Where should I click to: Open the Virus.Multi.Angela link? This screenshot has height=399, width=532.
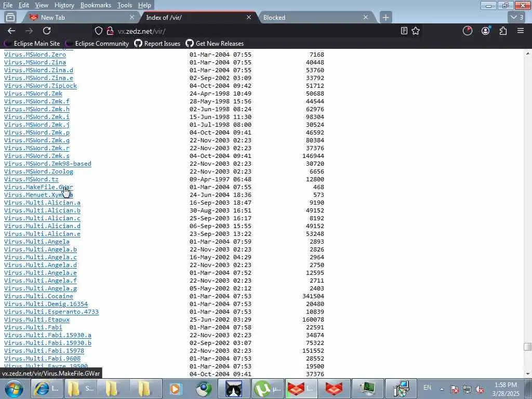click(x=37, y=242)
